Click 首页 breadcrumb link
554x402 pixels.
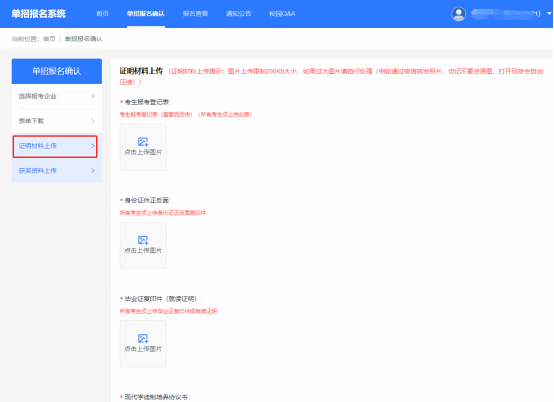click(x=49, y=39)
